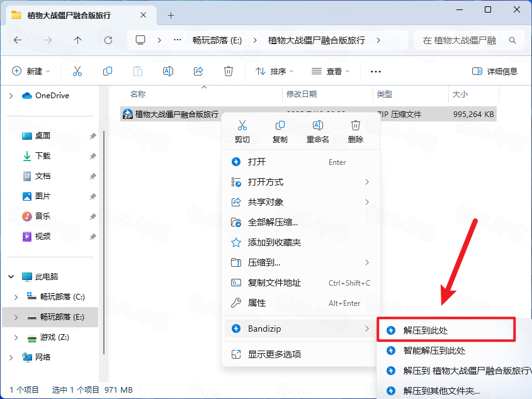Open the 排序 dropdown

(x=274, y=71)
